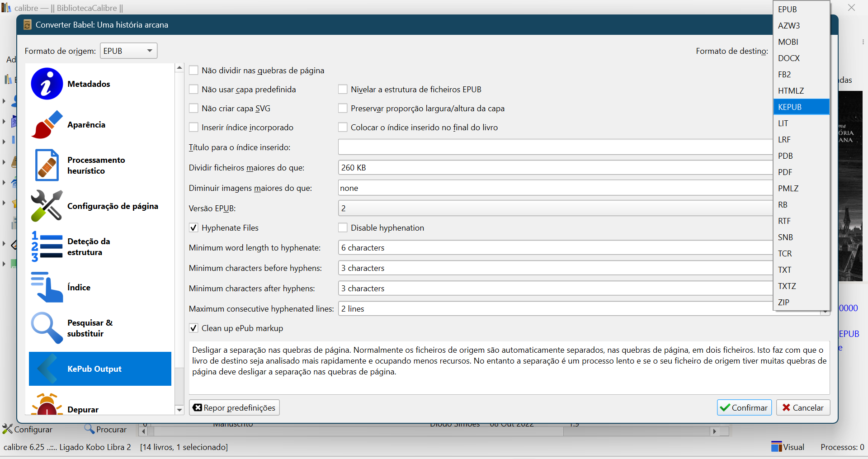Click the Título para o índice inserido field
This screenshot has height=459, width=868.
[555, 147]
